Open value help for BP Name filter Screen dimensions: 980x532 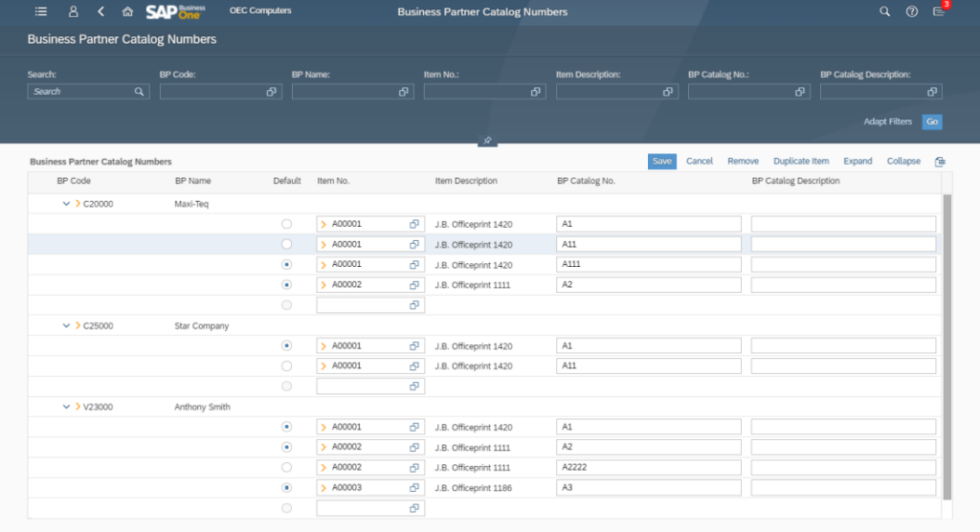click(x=404, y=92)
